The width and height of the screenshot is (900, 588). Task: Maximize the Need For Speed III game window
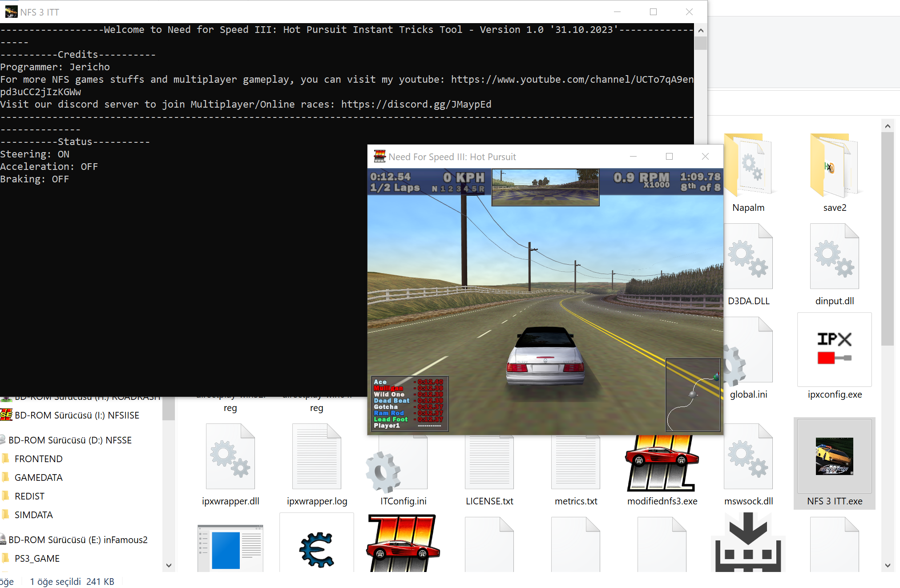pos(669,157)
